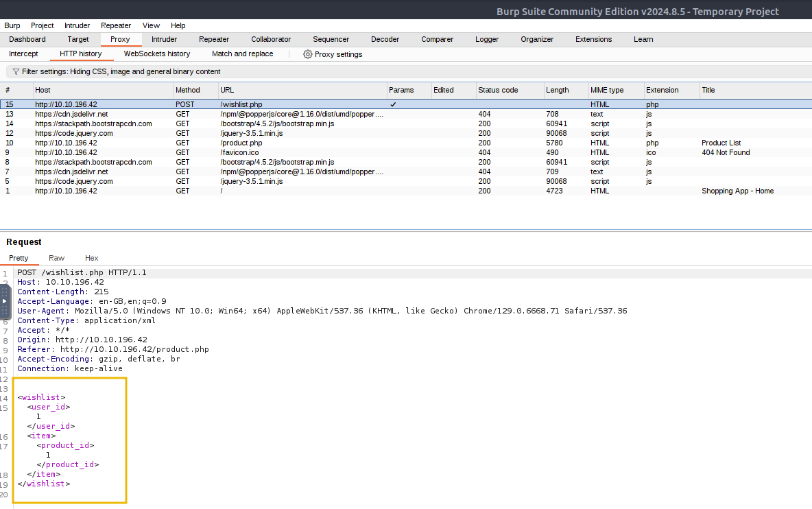Screen dimensions: 812x509
Task: Switch to the Target tab
Action: (78, 39)
